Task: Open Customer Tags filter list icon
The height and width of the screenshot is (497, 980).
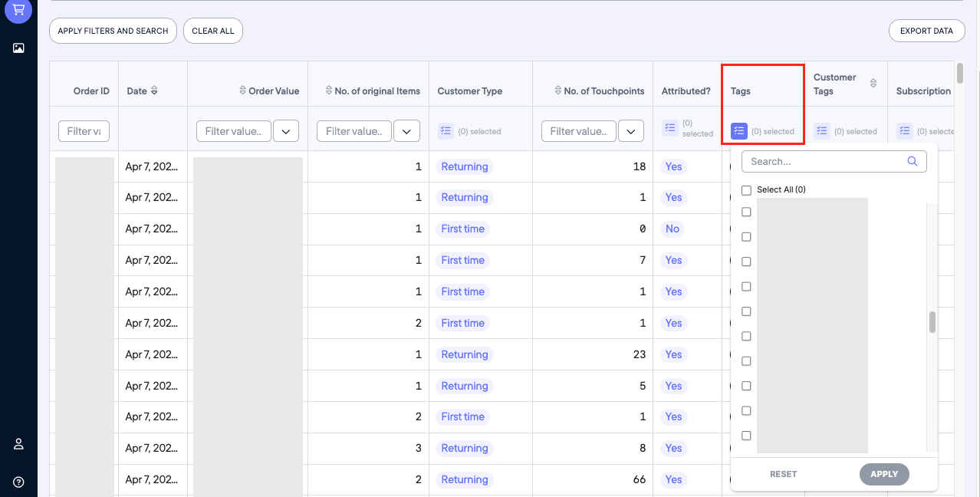Action: coord(822,131)
